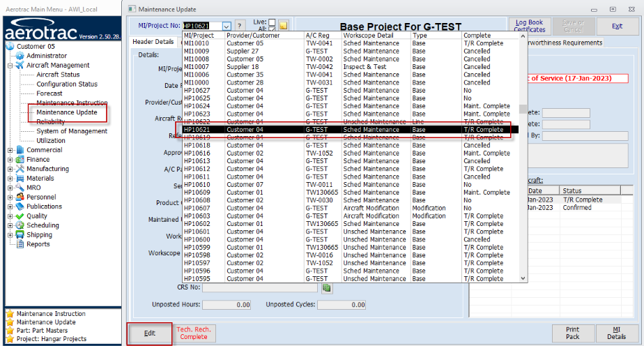
Task: Click star icon for Project: Hangar Projects favorite
Action: pos(10,339)
